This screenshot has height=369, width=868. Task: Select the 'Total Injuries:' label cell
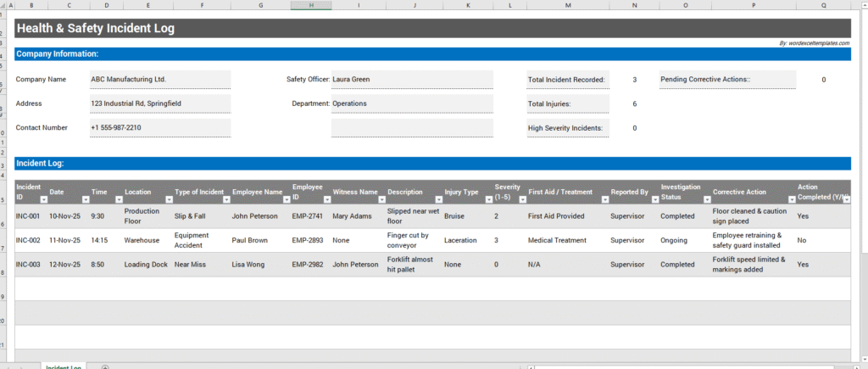(x=568, y=103)
